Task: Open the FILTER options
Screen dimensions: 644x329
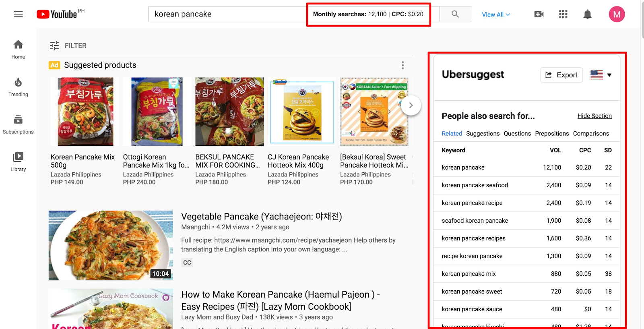Action: click(x=68, y=46)
